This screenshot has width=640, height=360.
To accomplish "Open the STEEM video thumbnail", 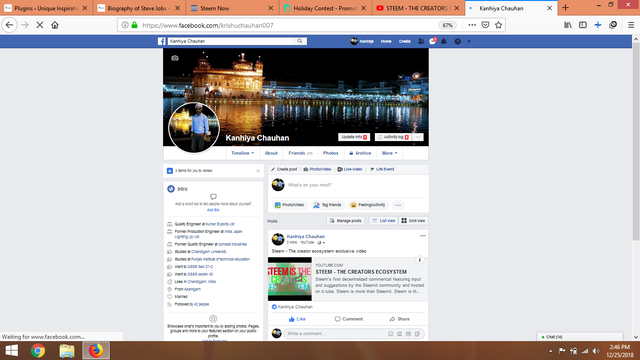I will click(290, 279).
